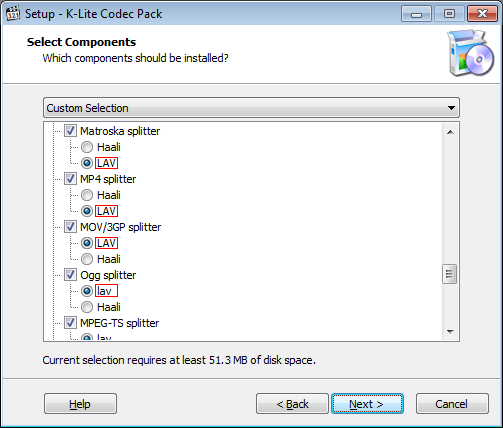Toggle the Ogg splitter checkbox
Image resolution: width=503 pixels, height=428 pixels.
tap(70, 275)
